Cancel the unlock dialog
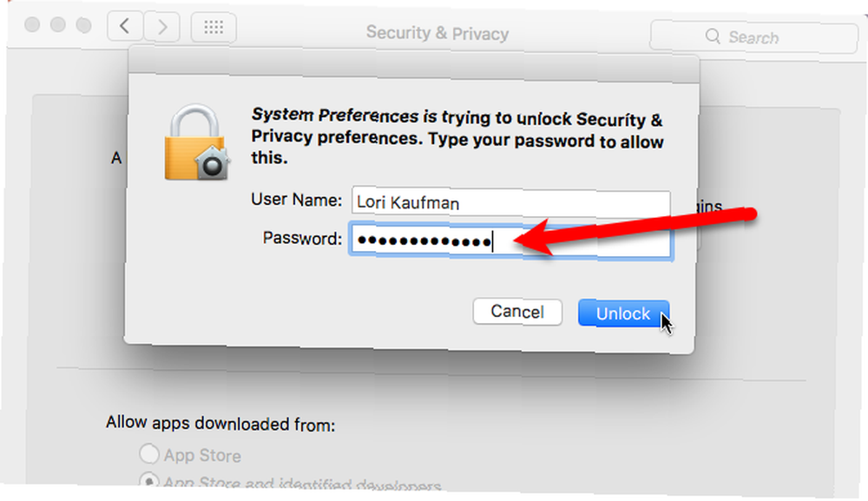 (517, 312)
